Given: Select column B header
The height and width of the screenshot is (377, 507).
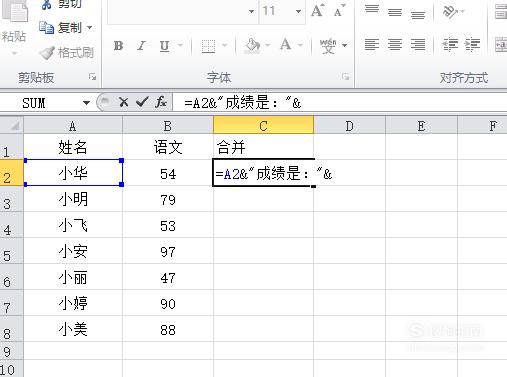Looking at the screenshot, I should 168,126.
